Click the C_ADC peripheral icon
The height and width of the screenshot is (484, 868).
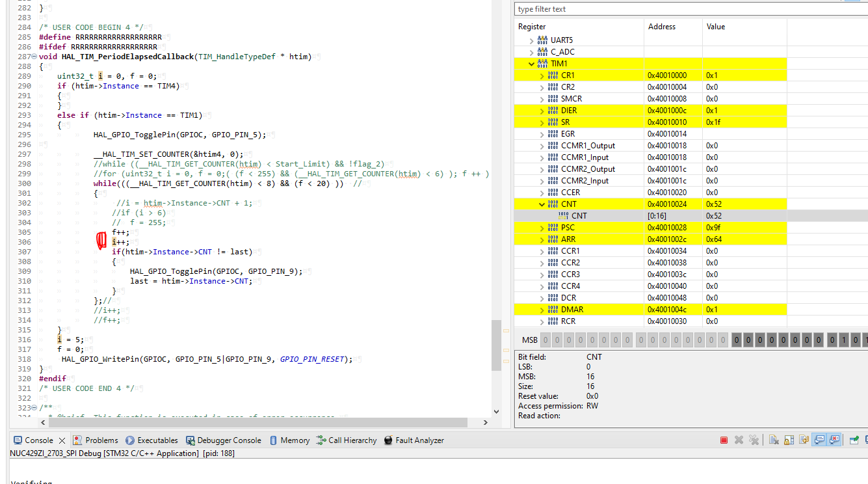tap(542, 52)
